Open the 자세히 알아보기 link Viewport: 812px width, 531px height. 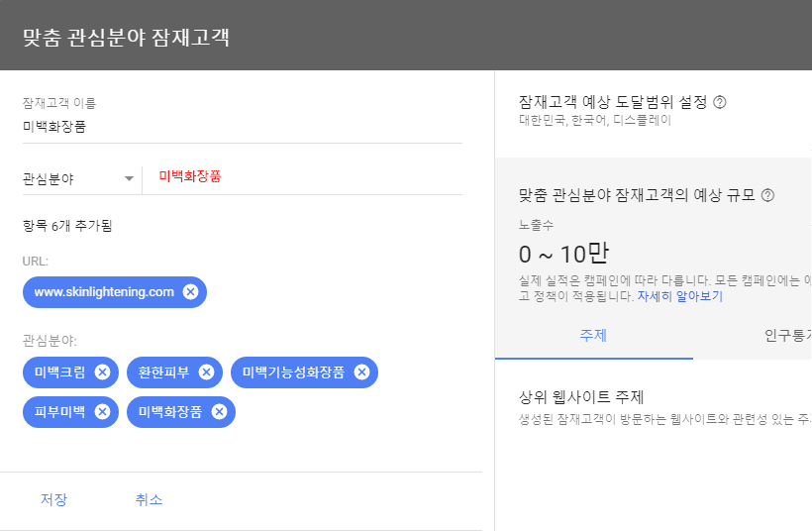679,296
